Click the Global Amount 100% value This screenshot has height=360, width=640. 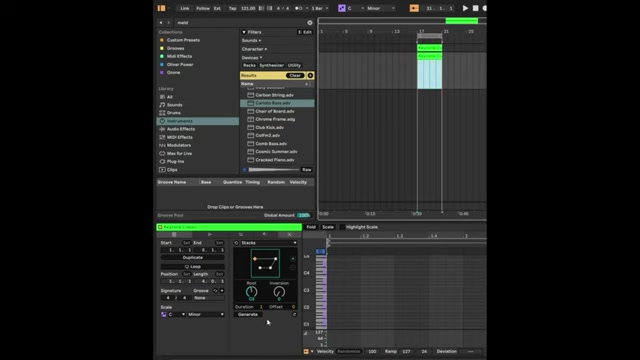(304, 215)
